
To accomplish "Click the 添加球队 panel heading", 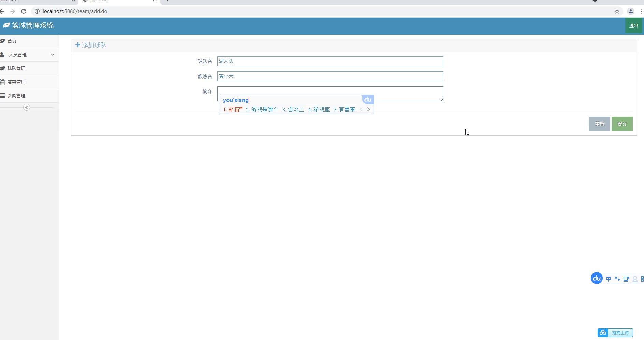I will click(94, 45).
